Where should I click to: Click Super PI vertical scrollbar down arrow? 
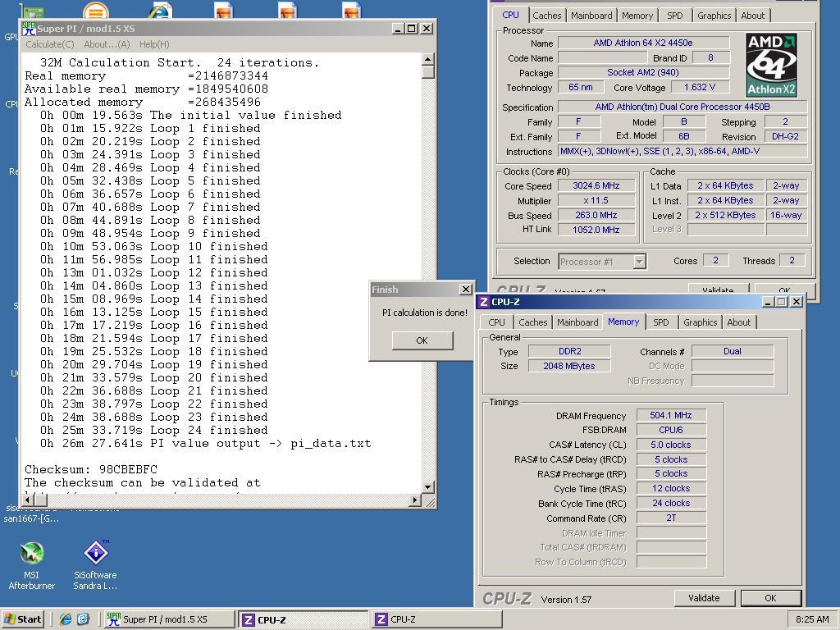point(427,487)
